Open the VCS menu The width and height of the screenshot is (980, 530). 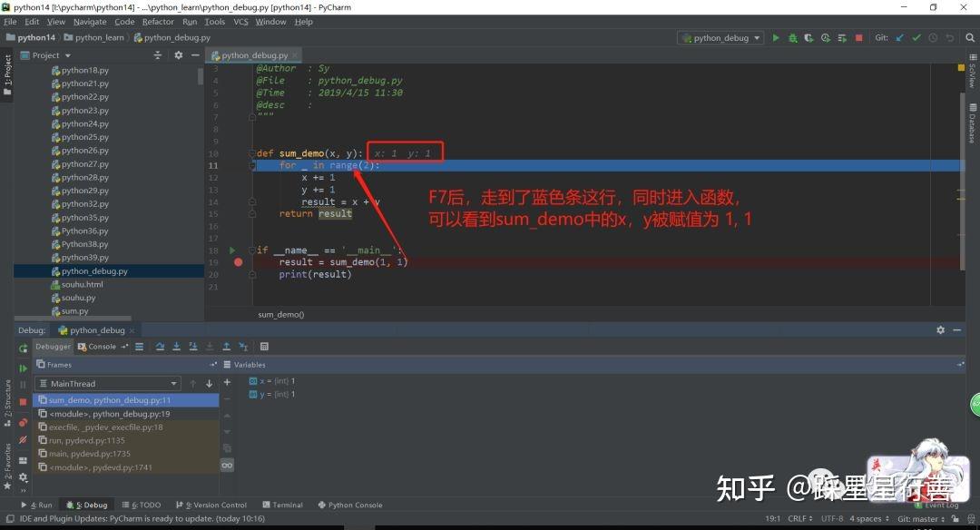tap(240, 22)
